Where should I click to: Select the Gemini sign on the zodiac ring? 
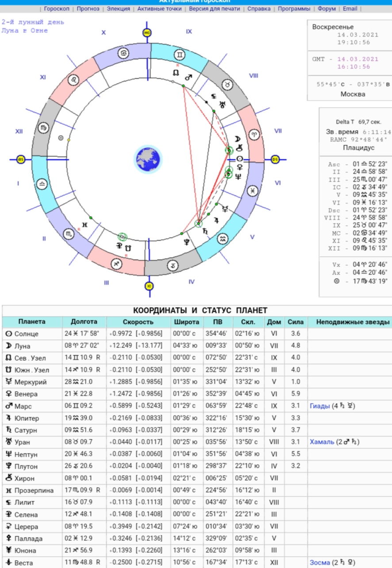click(180, 55)
